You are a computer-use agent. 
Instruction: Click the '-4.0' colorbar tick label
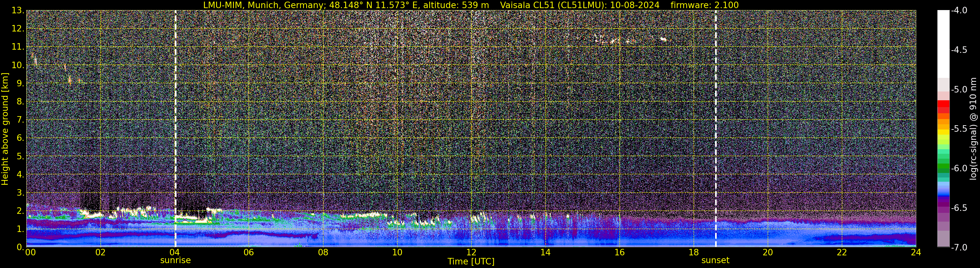point(959,10)
